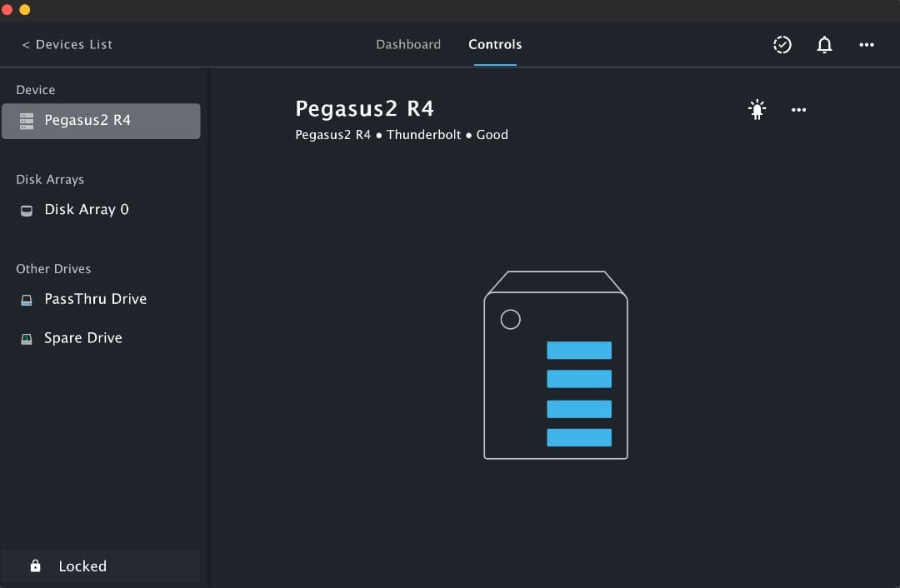The width and height of the screenshot is (900, 588).
Task: Open the notifications bell
Action: 824,44
